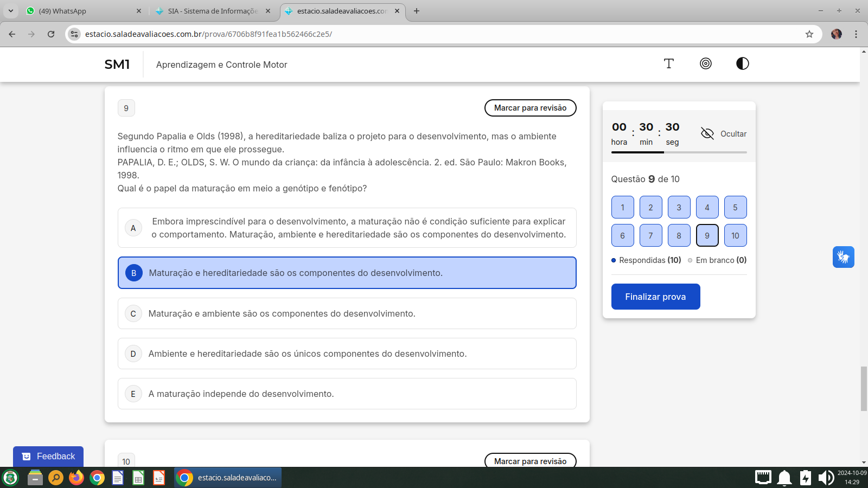Switch to the WhatsApp tab
Screen dimensions: 868x488
tap(81, 11)
